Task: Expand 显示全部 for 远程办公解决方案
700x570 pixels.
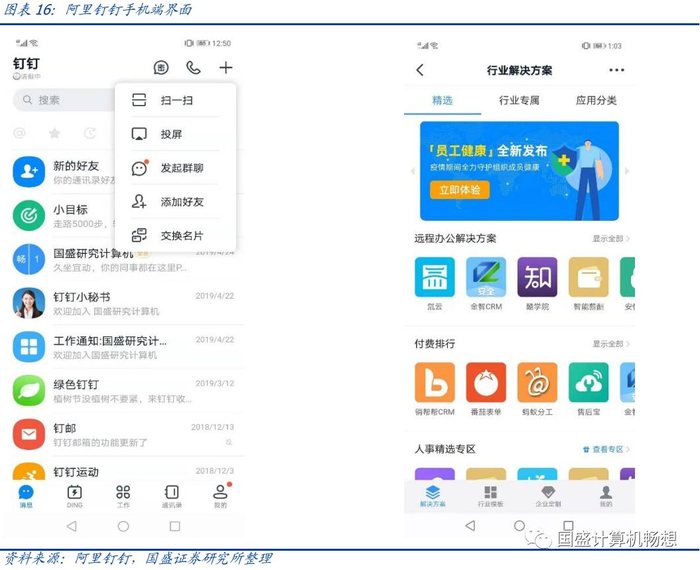Action: click(611, 238)
